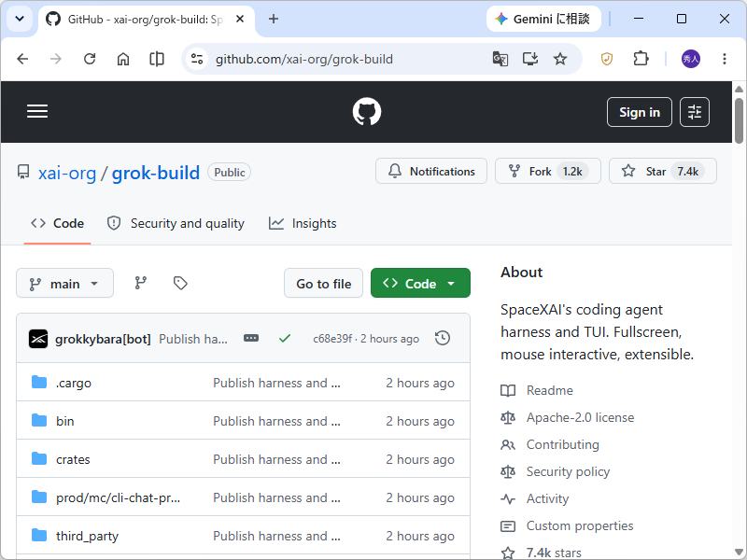Click commit message in the bin row
This screenshot has height=560, width=747.
pos(276,421)
